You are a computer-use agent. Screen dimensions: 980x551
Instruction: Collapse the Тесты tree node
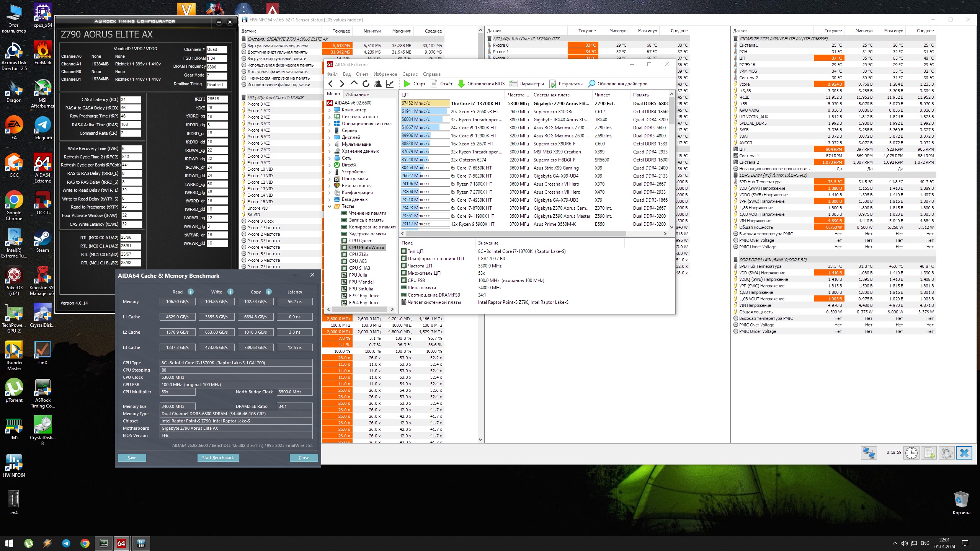point(329,206)
